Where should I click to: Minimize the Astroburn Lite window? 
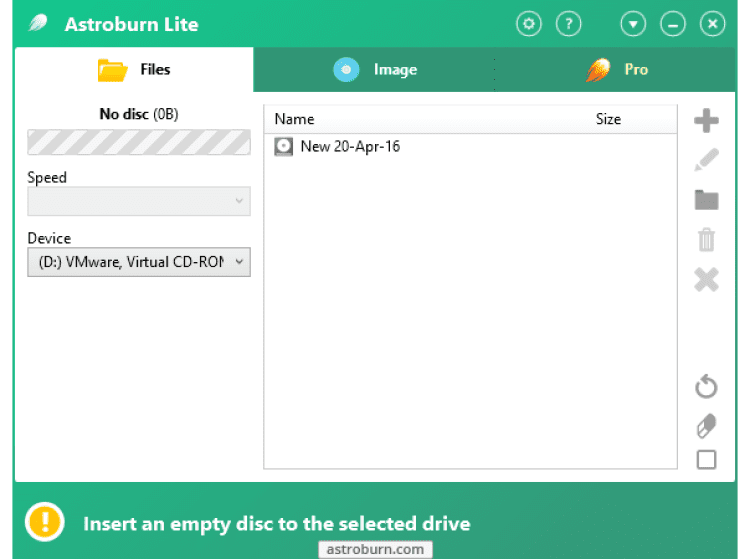673,24
